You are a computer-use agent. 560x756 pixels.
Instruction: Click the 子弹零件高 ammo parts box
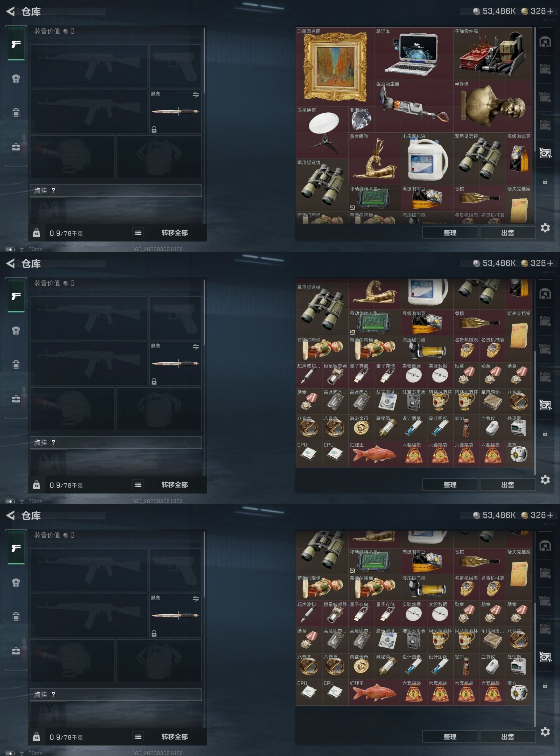[x=492, y=54]
